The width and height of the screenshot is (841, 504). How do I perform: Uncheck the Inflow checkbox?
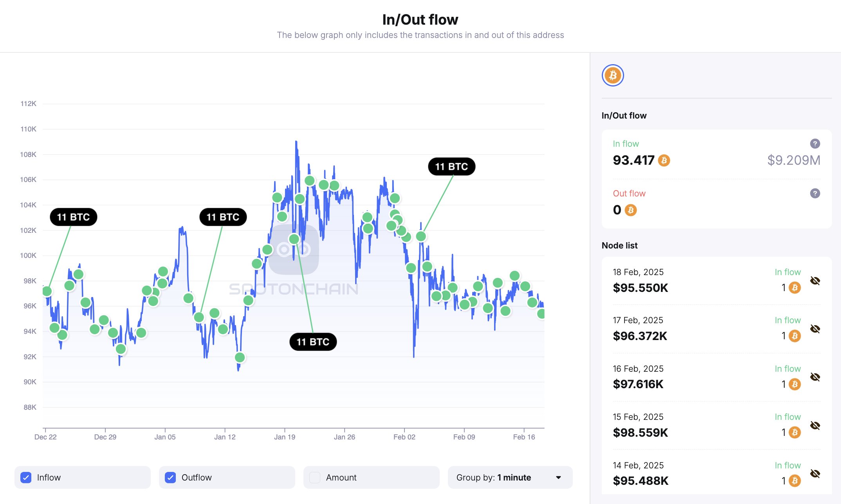pos(26,477)
